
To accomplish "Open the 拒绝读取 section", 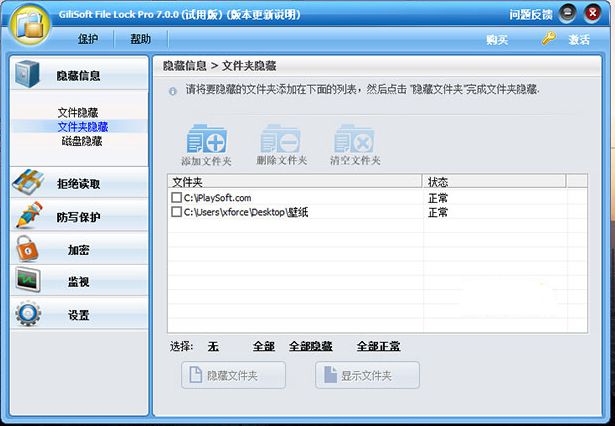I will 79,183.
